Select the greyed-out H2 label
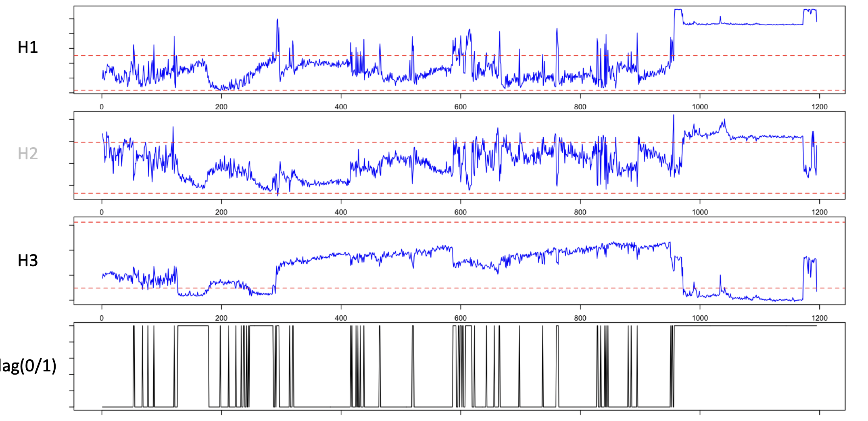This screenshot has height=421, width=868. (28, 154)
